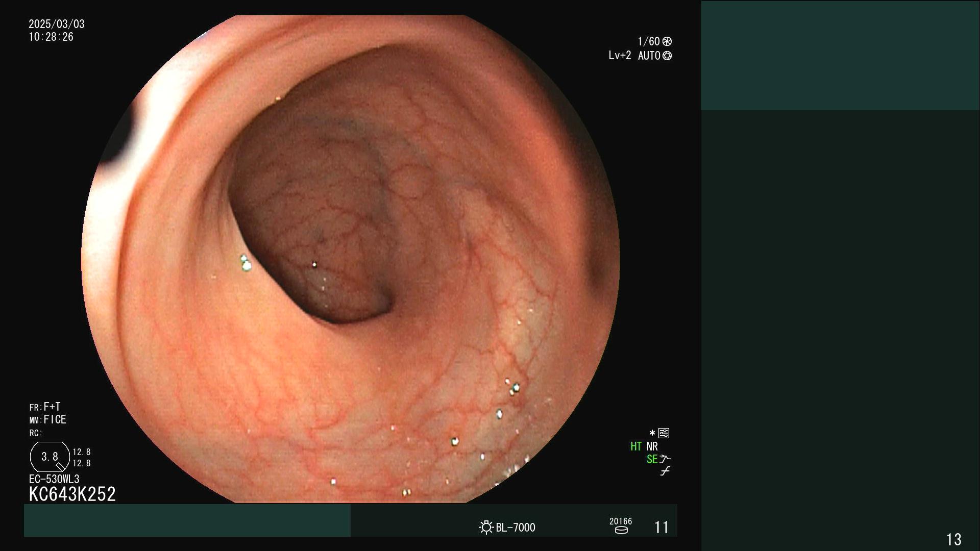Screen dimensions: 980x551
Task: Click the Lv+2 brightness level text
Action: pyautogui.click(x=620, y=55)
